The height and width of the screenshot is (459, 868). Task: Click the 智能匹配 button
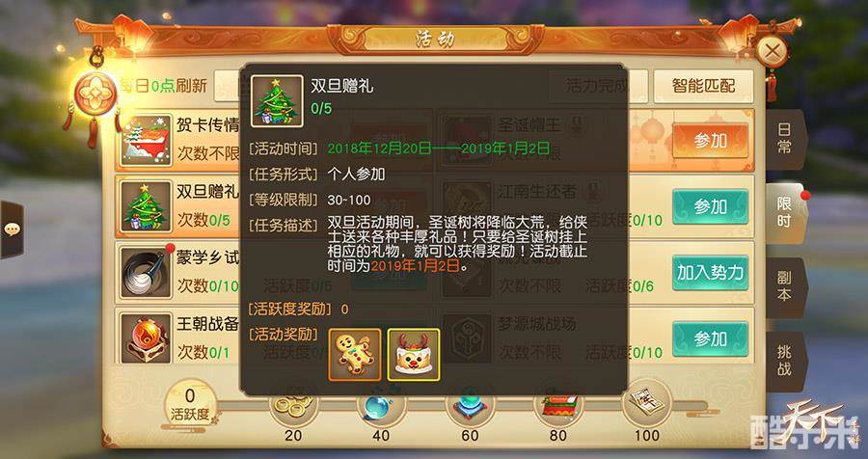click(x=703, y=86)
